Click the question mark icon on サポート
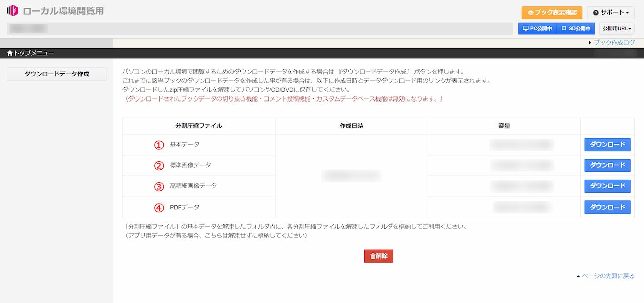The width and height of the screenshot is (644, 303). tap(596, 13)
